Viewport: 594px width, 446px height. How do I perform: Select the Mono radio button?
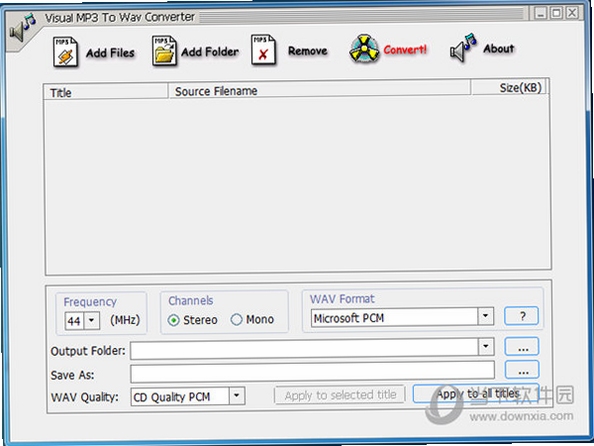click(236, 319)
